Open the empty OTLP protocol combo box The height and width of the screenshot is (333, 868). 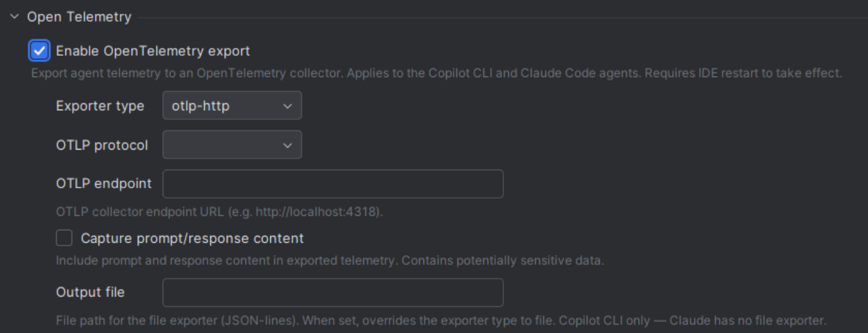click(x=232, y=145)
